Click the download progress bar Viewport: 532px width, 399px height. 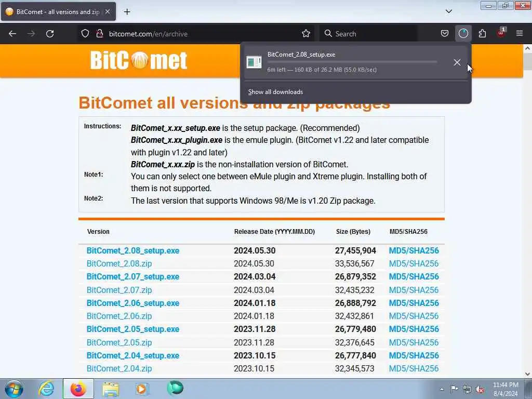352,62
